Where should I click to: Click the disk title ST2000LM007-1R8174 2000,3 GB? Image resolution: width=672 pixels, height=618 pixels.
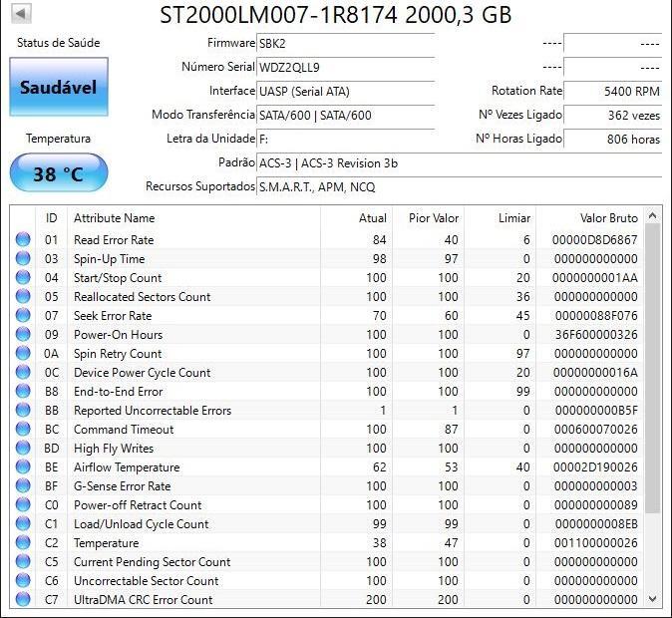click(x=336, y=15)
